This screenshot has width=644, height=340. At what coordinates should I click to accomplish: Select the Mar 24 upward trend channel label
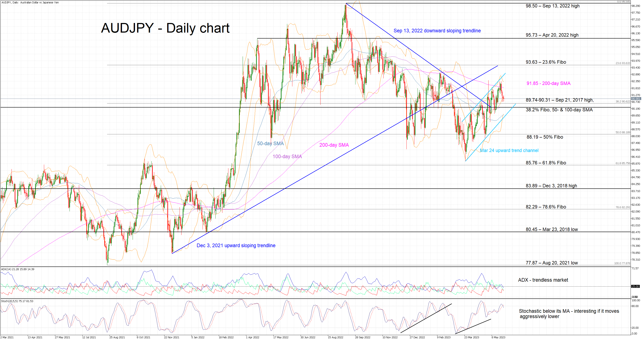(509, 151)
